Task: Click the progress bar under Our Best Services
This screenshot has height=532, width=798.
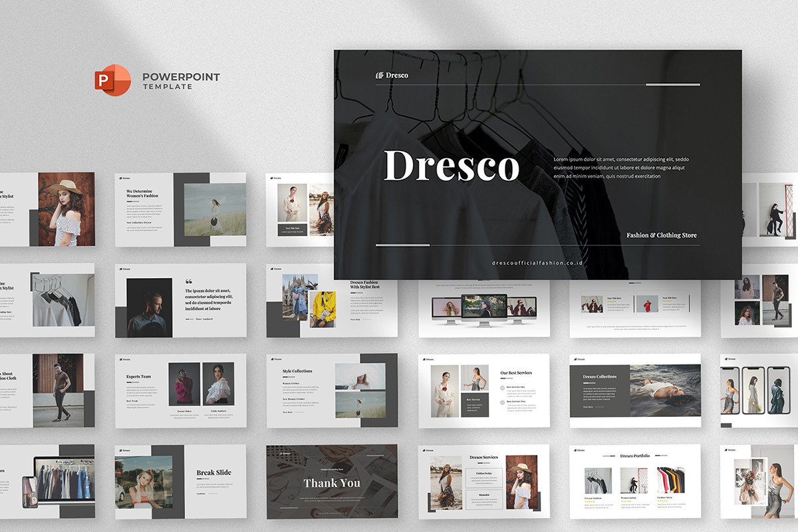Action: point(507,378)
